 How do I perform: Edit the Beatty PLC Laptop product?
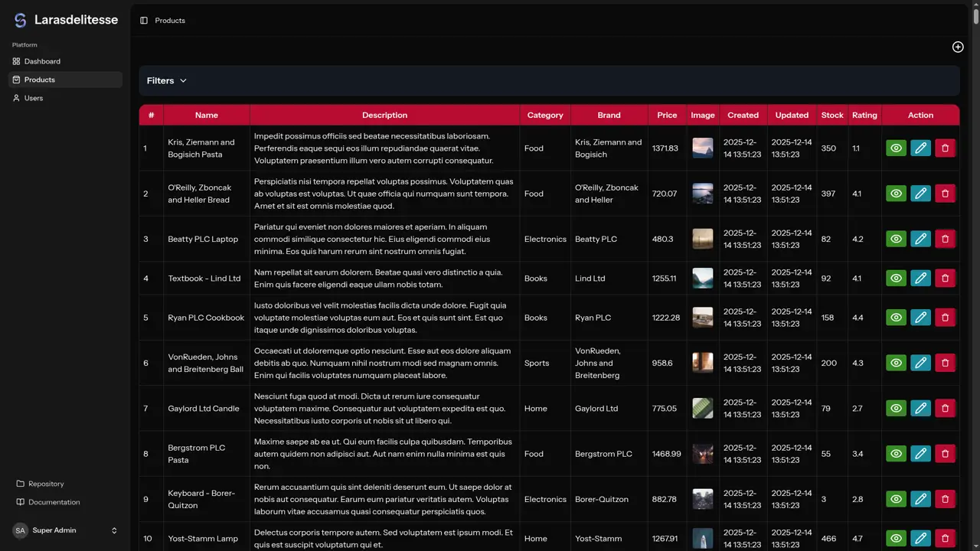point(920,239)
